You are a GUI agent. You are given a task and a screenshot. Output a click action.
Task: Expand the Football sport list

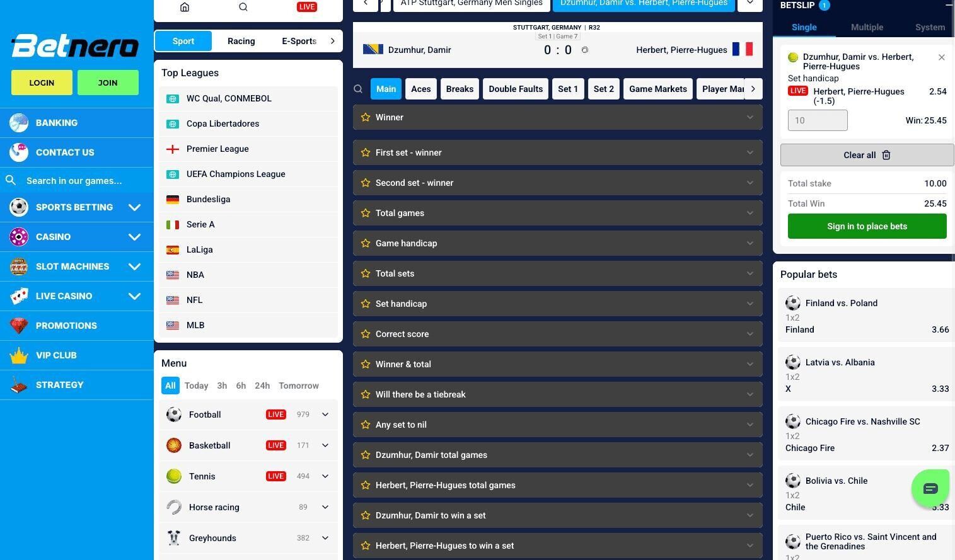point(325,414)
